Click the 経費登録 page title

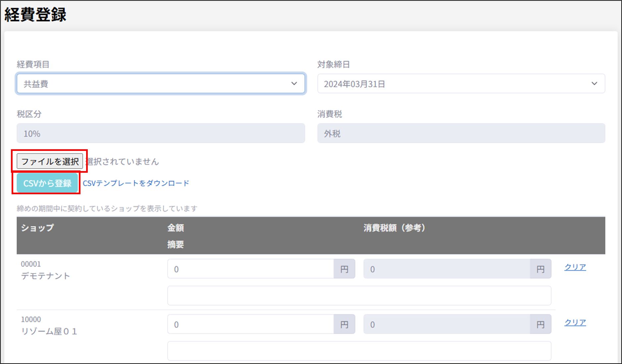point(35,15)
